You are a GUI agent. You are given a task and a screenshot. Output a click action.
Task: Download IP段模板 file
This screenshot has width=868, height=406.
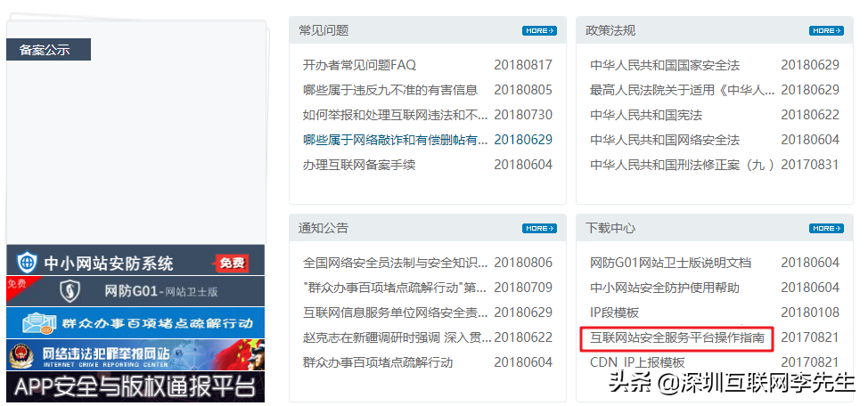pyautogui.click(x=615, y=313)
